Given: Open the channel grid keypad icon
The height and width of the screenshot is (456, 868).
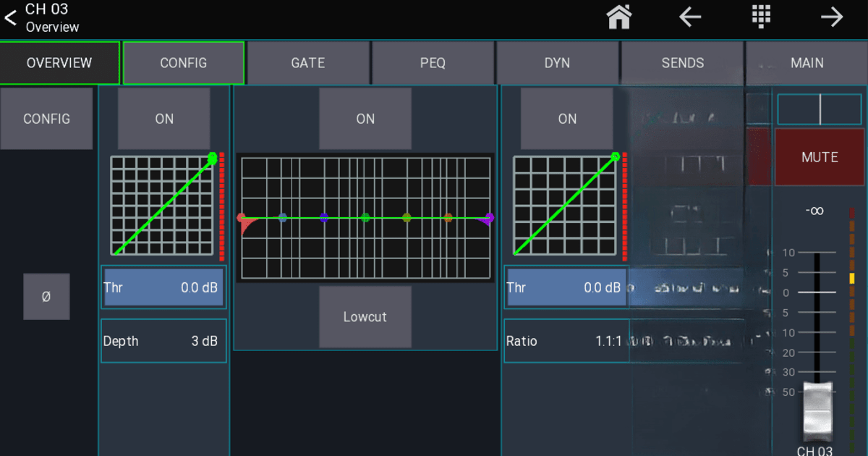Looking at the screenshot, I should click(x=762, y=17).
